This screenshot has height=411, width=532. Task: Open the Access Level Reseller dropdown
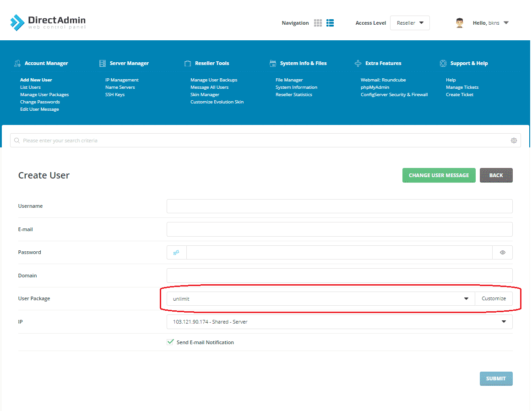pos(410,23)
